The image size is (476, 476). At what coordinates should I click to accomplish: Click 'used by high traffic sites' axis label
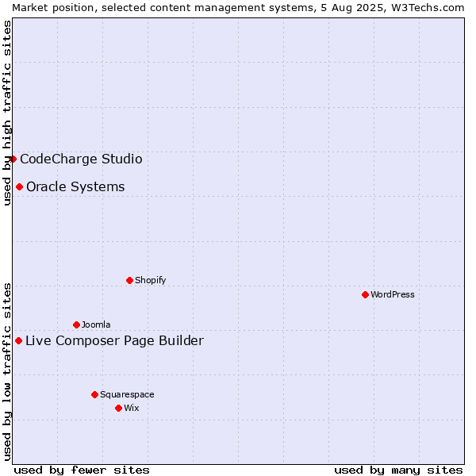(6, 113)
